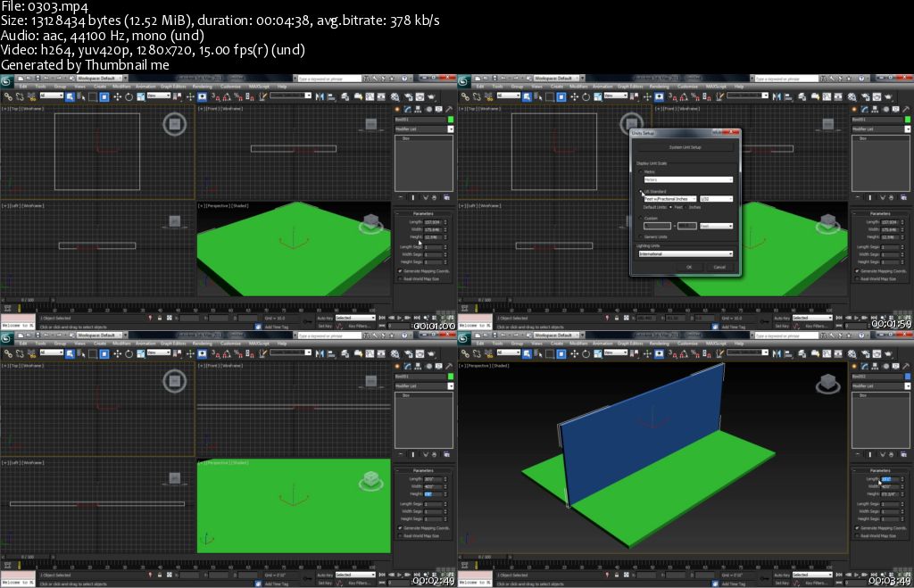Click Auto Key button in 00:02:49 frame
914x588 pixels.
(x=325, y=575)
